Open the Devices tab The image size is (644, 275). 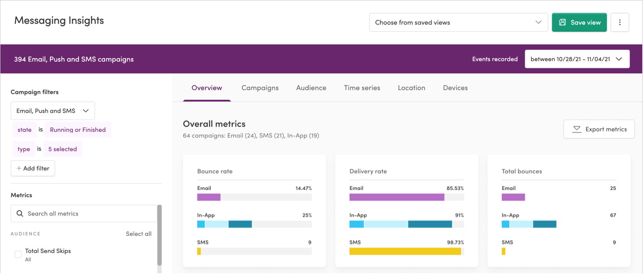455,87
